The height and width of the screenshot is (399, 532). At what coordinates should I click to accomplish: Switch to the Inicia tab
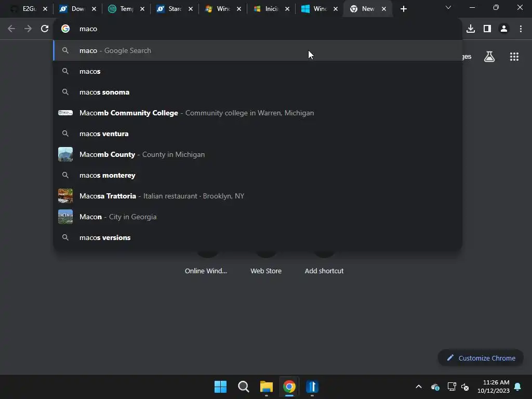tap(271, 9)
